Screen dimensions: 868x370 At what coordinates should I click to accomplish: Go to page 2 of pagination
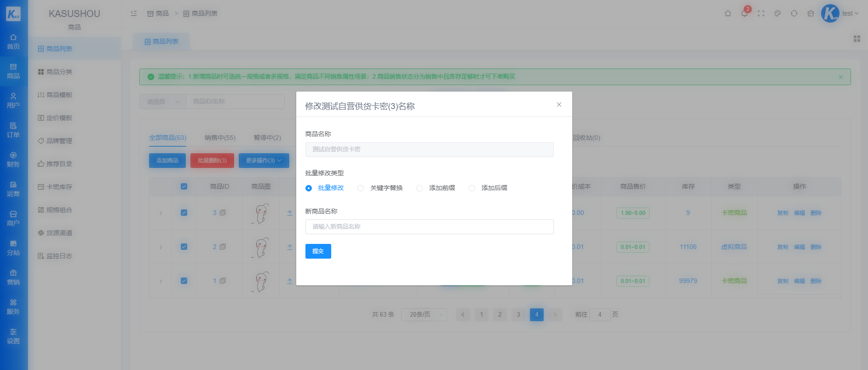click(500, 314)
